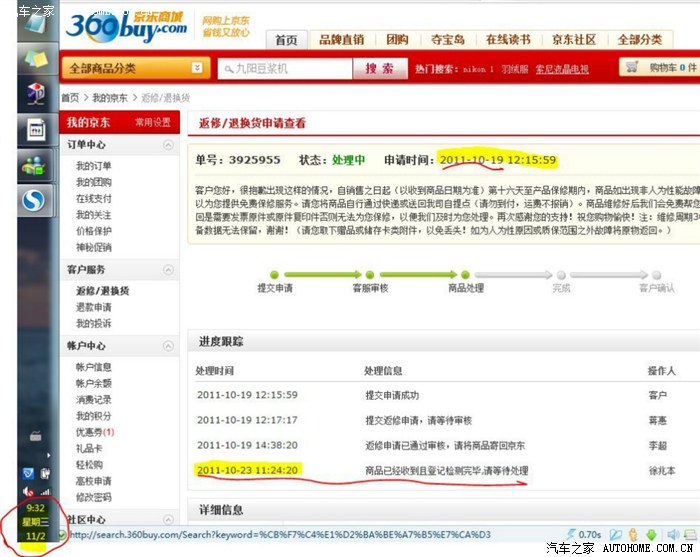Image resolution: width=700 pixels, height=557 pixels.
Task: Open the keyboard input tray icon
Action: click(x=36, y=436)
